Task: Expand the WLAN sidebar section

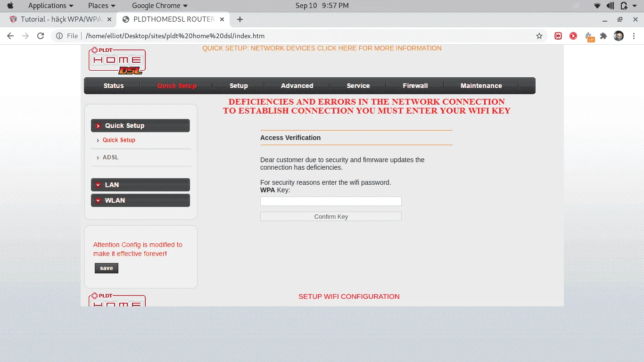Action: coord(140,200)
